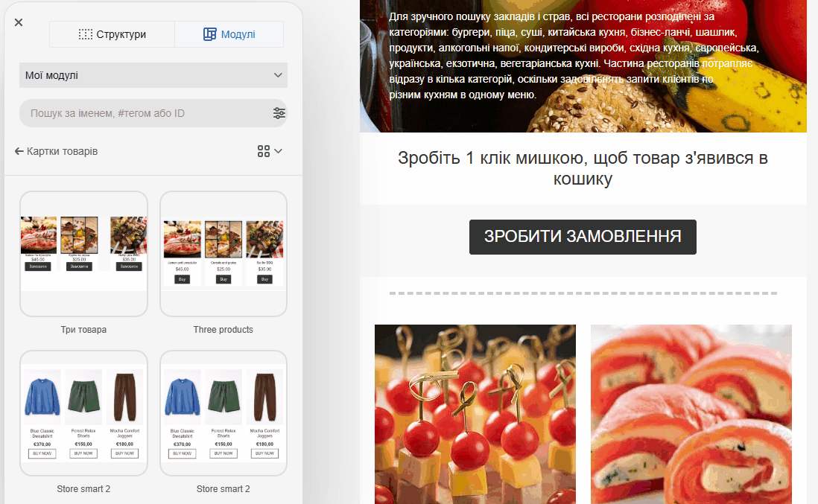
Task: Click the Модулі grid icon
Action: click(x=210, y=34)
